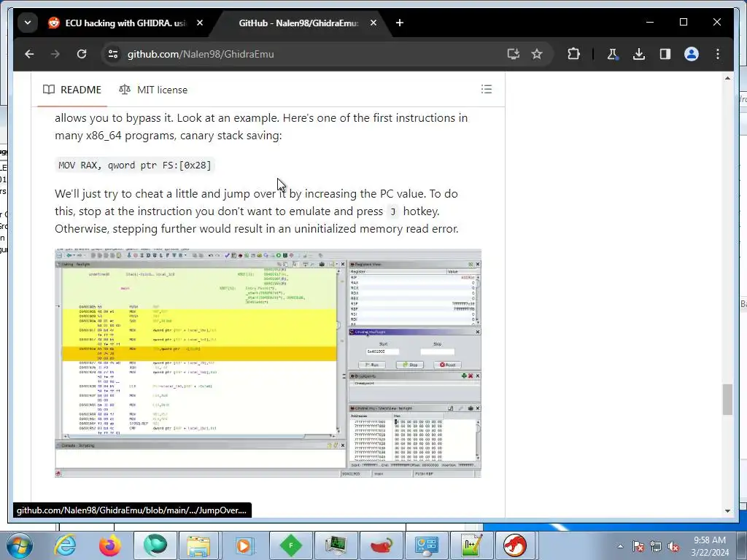Open the Chrome profile avatar
The image size is (747, 560).
(x=692, y=54)
